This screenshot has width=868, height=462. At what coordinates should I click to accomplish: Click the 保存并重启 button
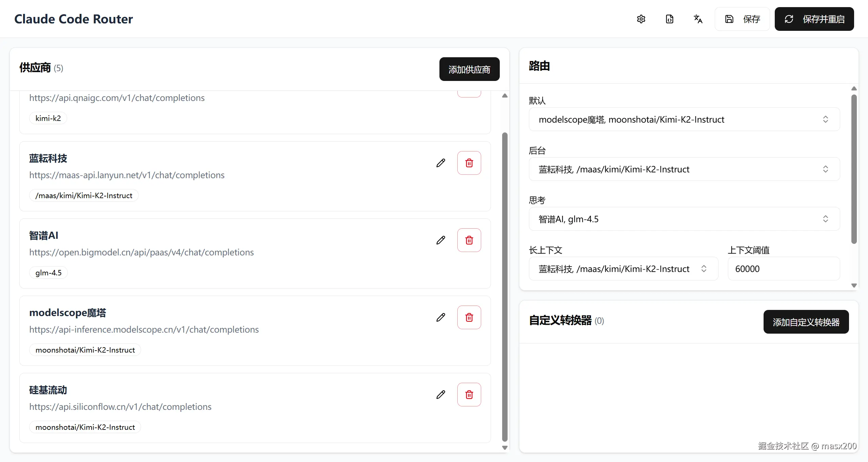coord(814,19)
